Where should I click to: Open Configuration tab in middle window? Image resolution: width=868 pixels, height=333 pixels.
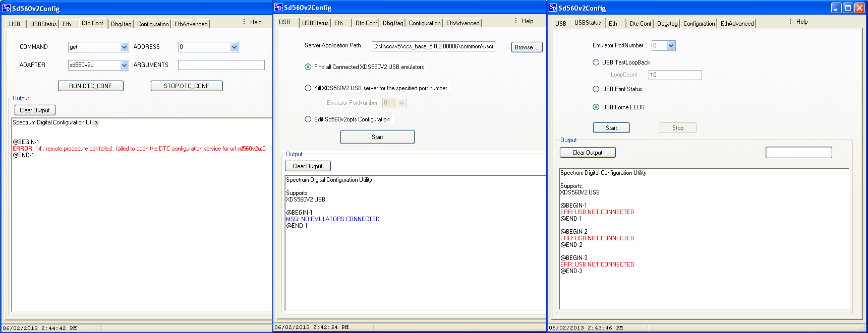point(425,23)
